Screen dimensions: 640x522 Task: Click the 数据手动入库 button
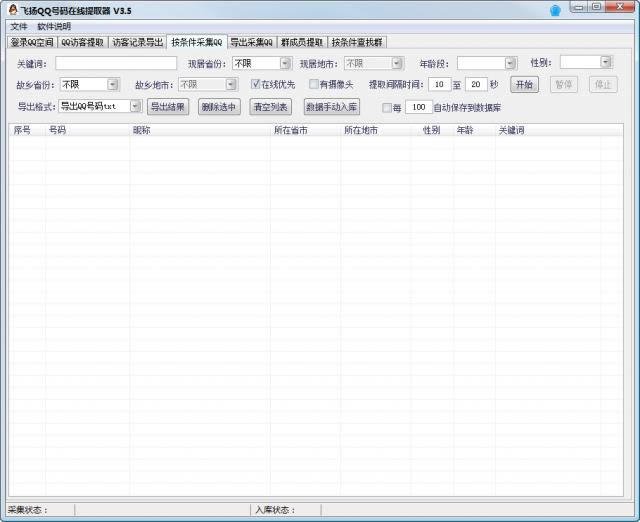click(331, 106)
